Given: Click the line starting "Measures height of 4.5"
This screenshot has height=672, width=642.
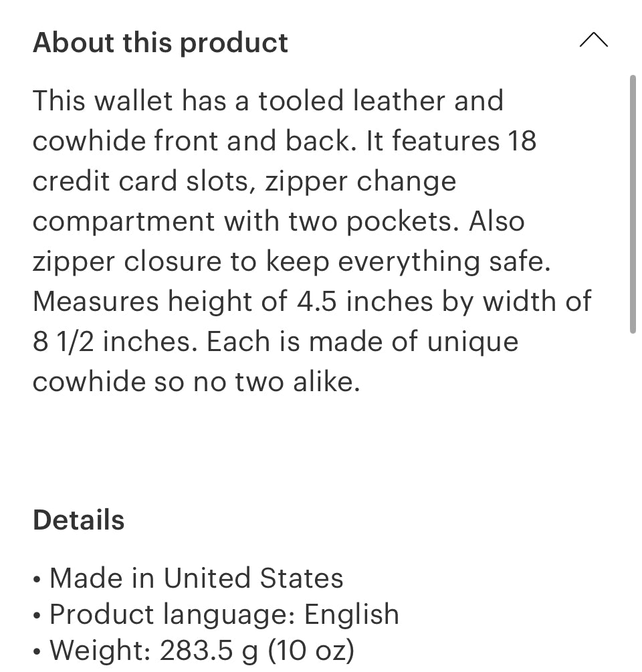Looking at the screenshot, I should pyautogui.click(x=312, y=302).
